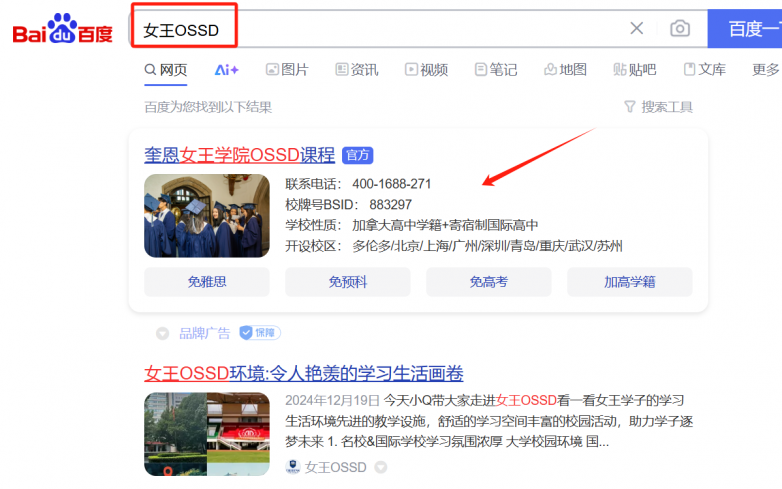Click the 保障 shield badge

(260, 333)
